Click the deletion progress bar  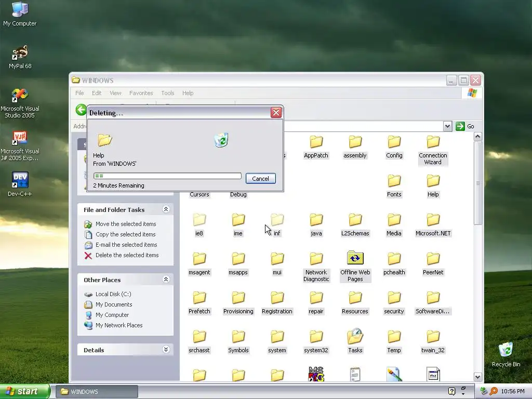tap(168, 176)
